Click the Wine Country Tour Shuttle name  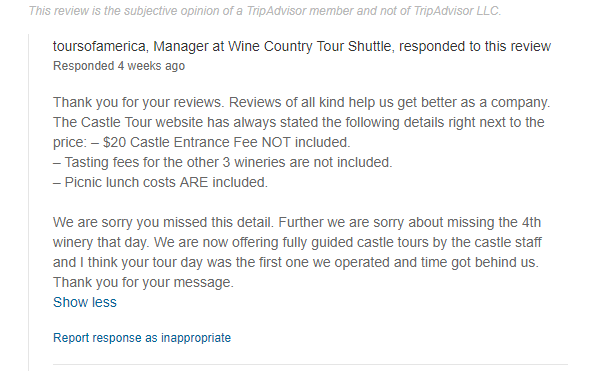tap(310, 46)
